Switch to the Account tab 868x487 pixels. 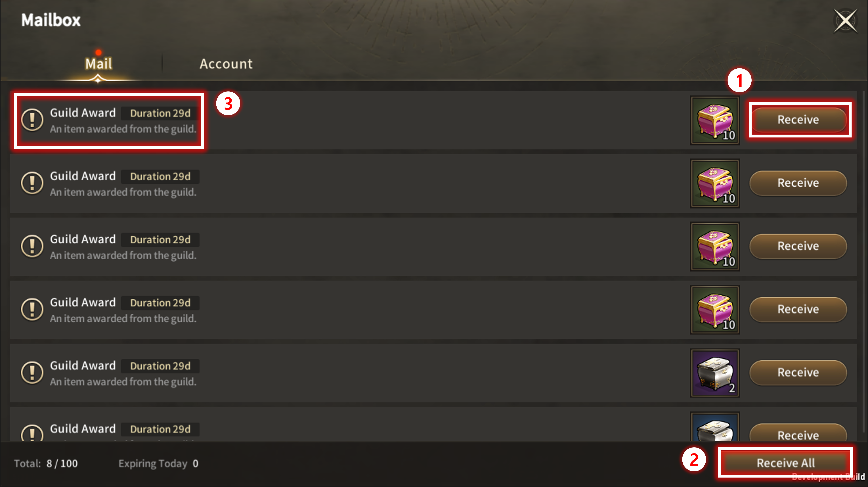click(x=226, y=64)
